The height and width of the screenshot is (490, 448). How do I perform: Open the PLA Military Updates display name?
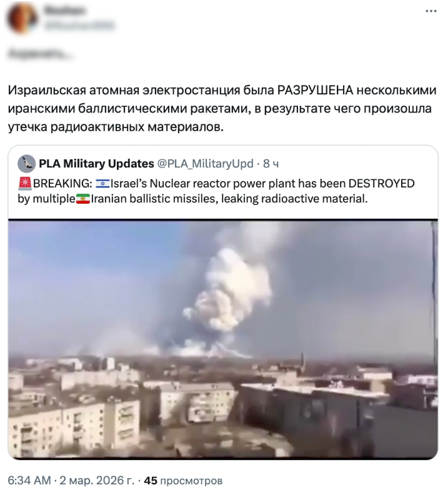tap(96, 164)
